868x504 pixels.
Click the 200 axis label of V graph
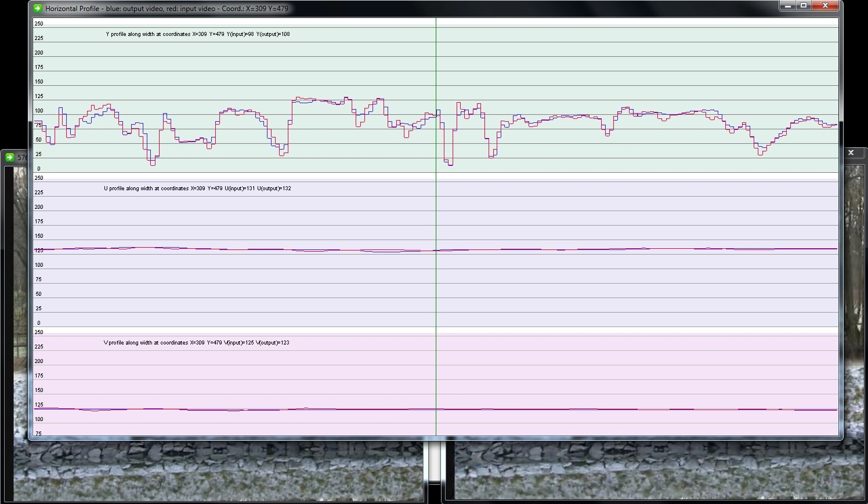pyautogui.click(x=39, y=361)
